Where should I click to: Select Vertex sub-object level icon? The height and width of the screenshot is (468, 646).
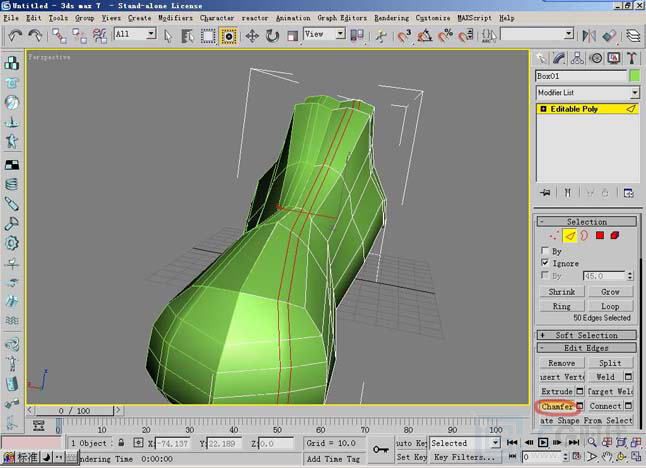(x=554, y=236)
